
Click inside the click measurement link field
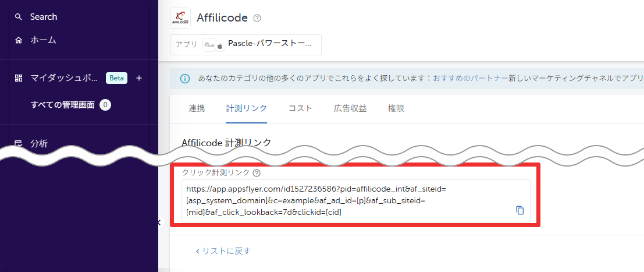(355, 201)
